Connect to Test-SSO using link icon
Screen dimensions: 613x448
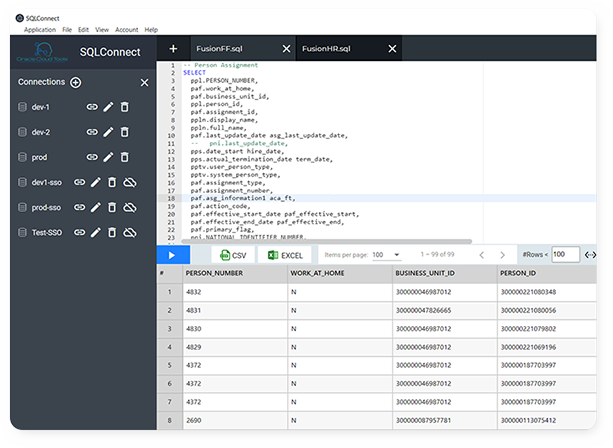click(x=79, y=233)
